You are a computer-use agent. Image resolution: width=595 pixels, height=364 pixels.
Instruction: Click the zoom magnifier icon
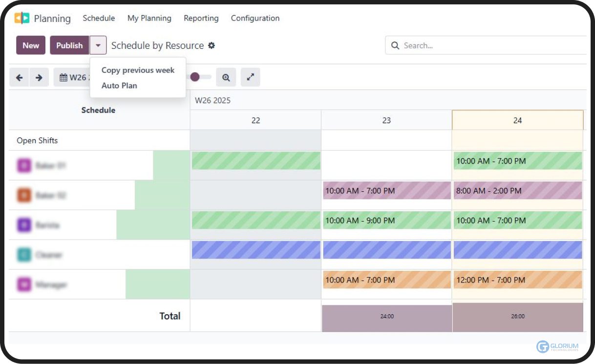coord(226,77)
